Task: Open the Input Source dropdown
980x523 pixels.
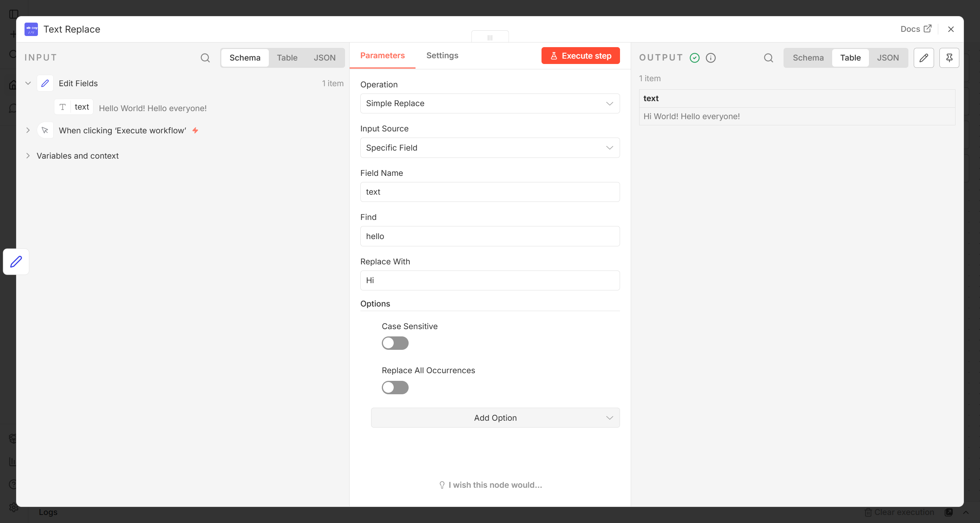Action: click(x=490, y=148)
